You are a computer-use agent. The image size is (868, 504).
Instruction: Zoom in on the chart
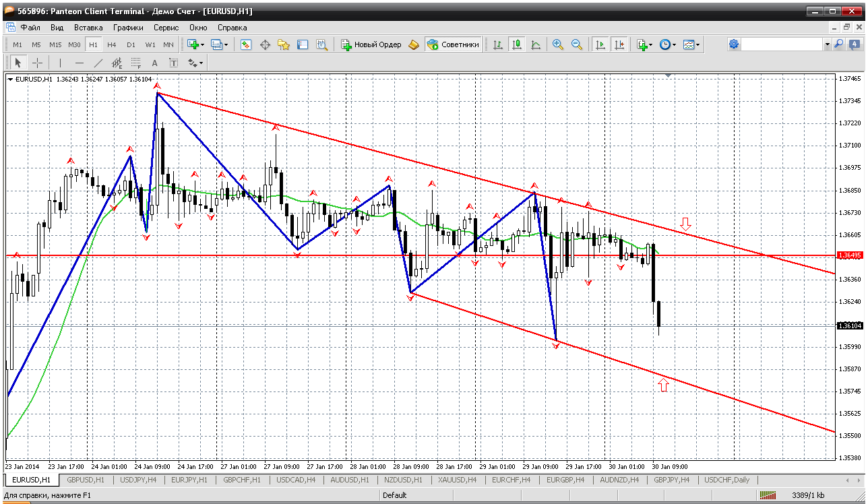pos(558,44)
